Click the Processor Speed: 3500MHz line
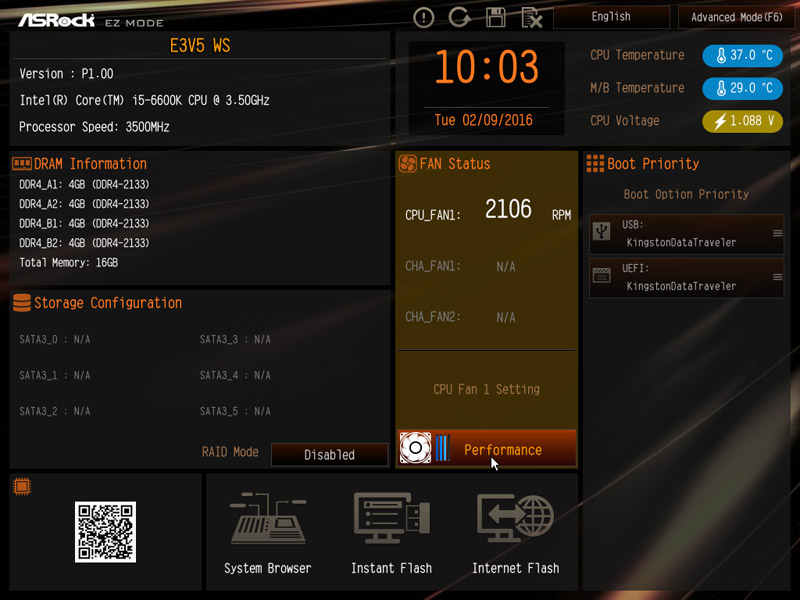The image size is (800, 600). [x=94, y=127]
